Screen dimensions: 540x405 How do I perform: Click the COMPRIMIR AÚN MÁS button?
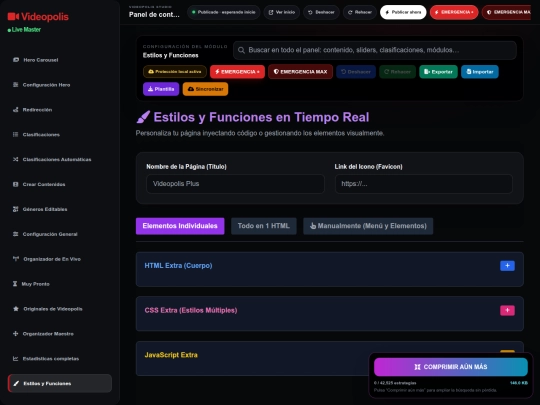click(451, 367)
